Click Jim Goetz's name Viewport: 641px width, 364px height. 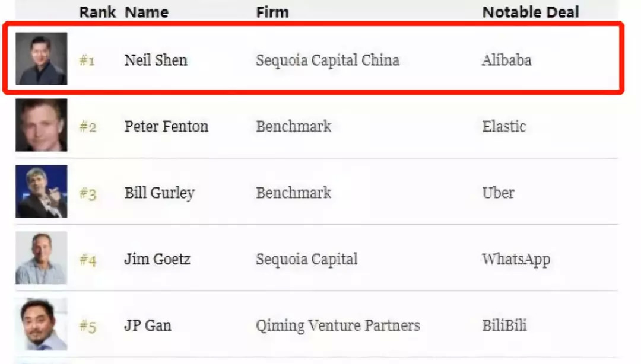pos(157,260)
